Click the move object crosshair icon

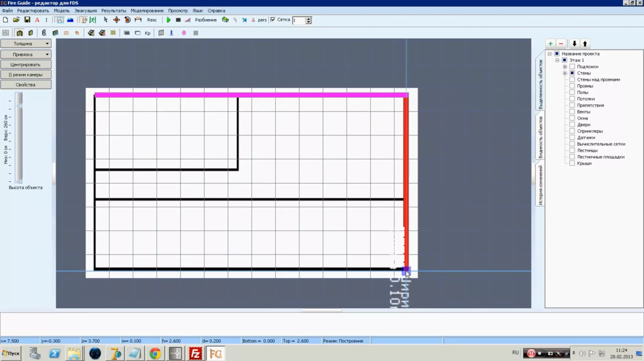click(117, 20)
